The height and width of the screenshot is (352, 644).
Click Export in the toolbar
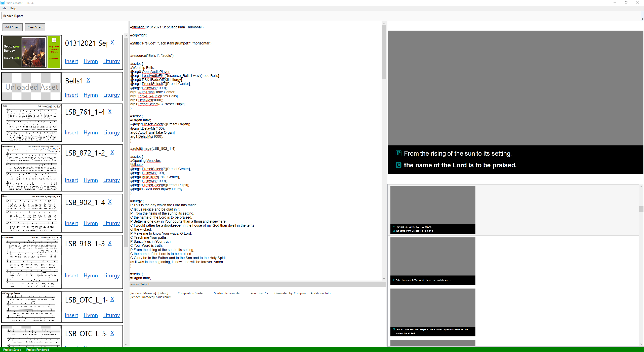pos(18,16)
